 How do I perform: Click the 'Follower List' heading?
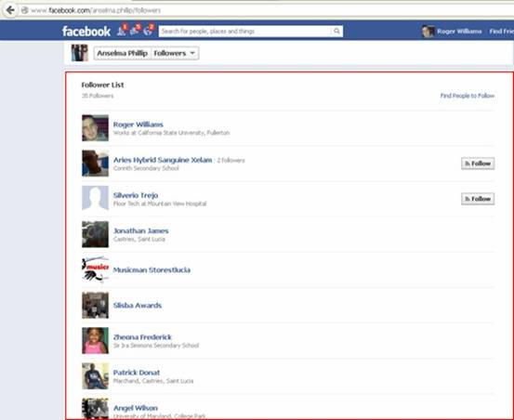pos(102,85)
